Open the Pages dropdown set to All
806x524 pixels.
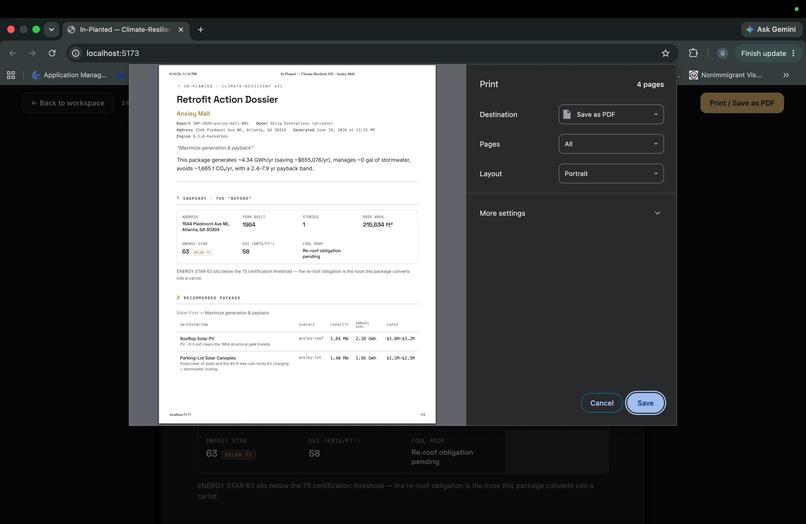pyautogui.click(x=611, y=144)
